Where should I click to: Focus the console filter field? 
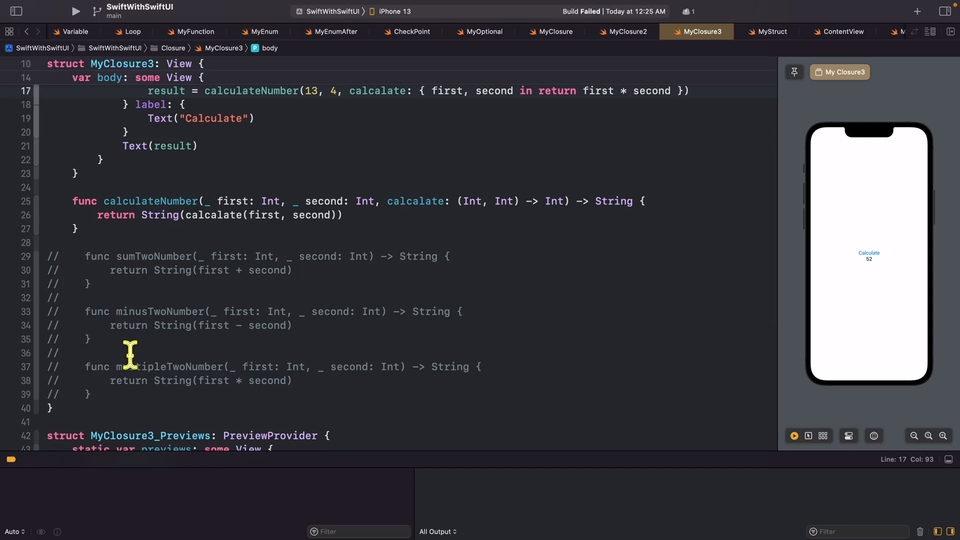click(858, 531)
